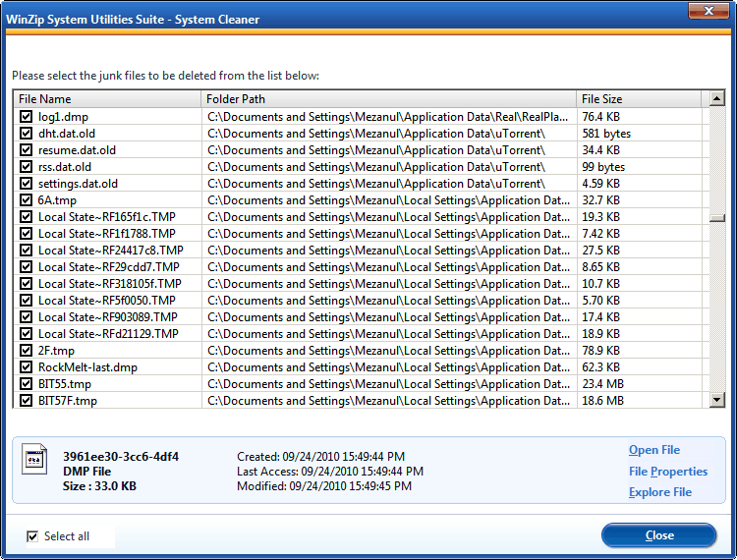Toggle the 2F.tmp checkbox
Viewport: 737px width, 560px height.
pos(26,351)
